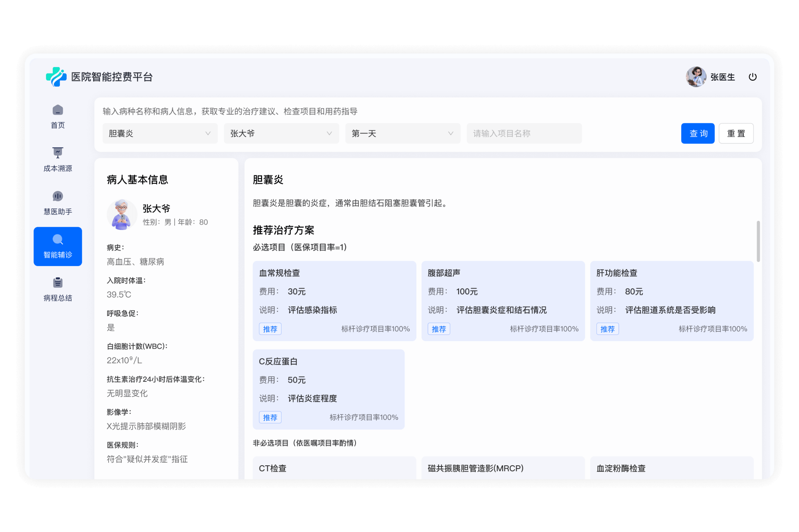The width and height of the screenshot is (799, 532).
Task: Select the 肝功能检查 item card
Action: pos(672,300)
